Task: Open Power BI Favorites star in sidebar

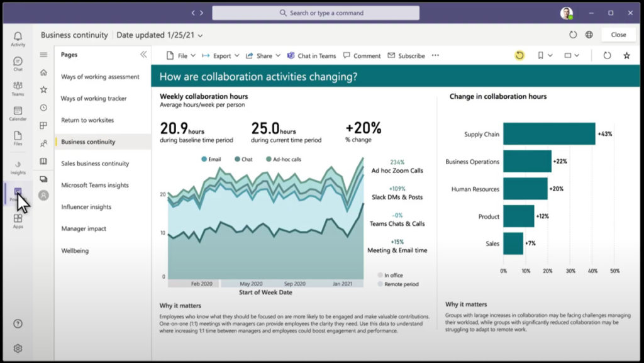Action: point(43,89)
